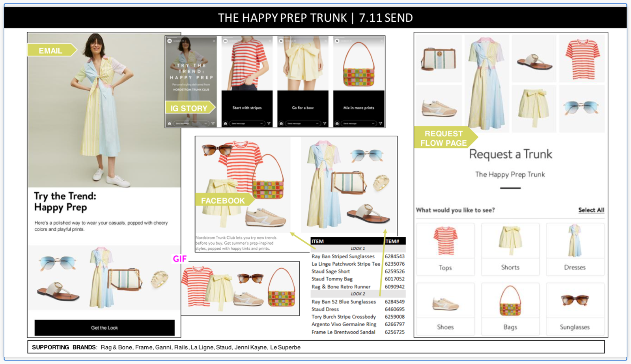Screen dimensions: 631x364
Task: Click the Send message field in the 'Start with stripes' story
Action: coord(247,123)
